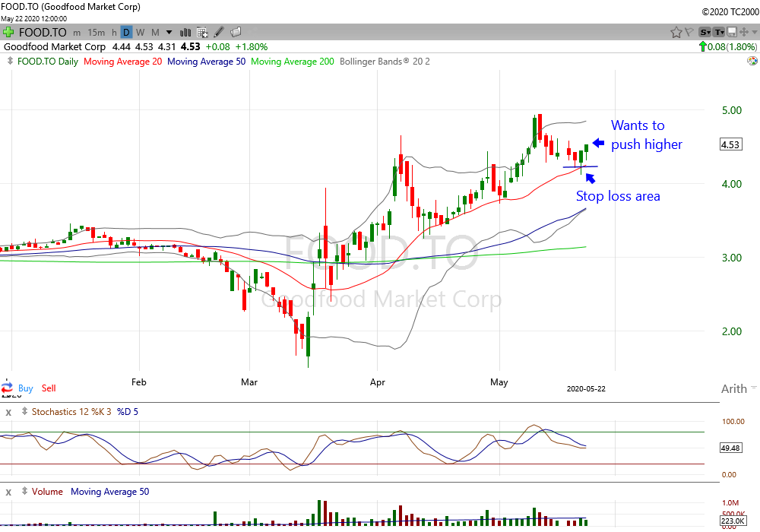
Task: Close the Stochastics pane with its x
Action: tap(8, 413)
